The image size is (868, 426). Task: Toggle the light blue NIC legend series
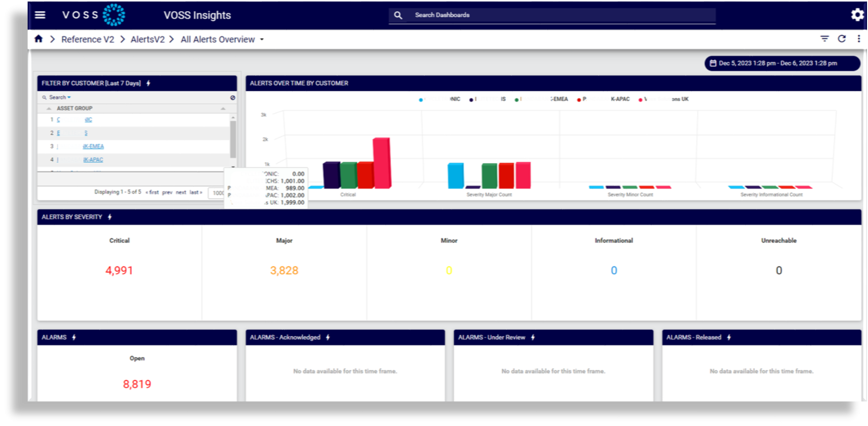coord(439,99)
